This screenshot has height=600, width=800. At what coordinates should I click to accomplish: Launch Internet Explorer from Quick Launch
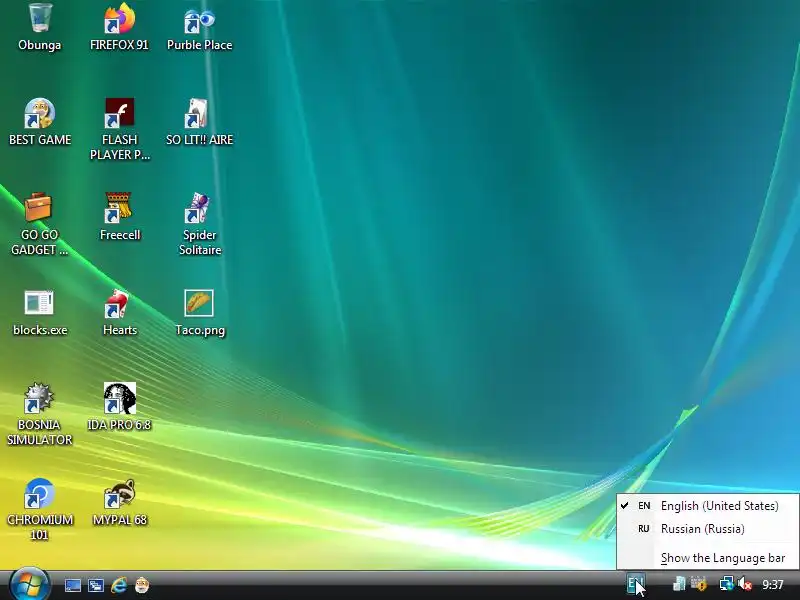119,585
